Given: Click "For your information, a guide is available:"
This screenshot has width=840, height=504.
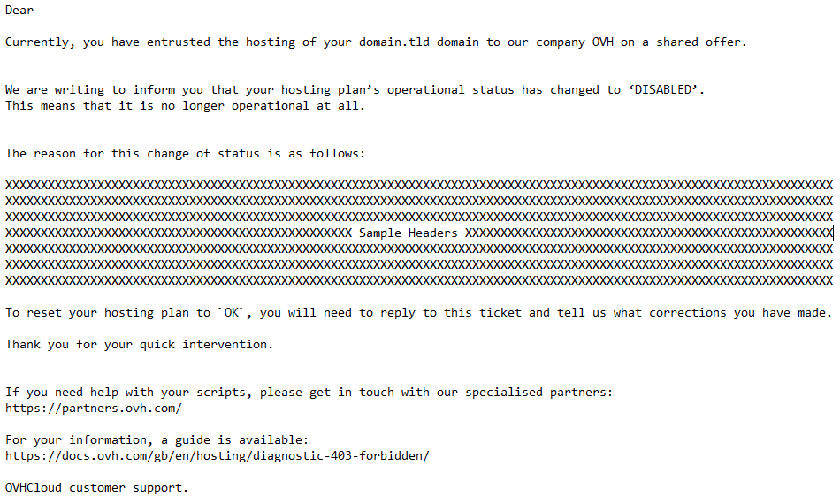Looking at the screenshot, I should click(x=157, y=439).
